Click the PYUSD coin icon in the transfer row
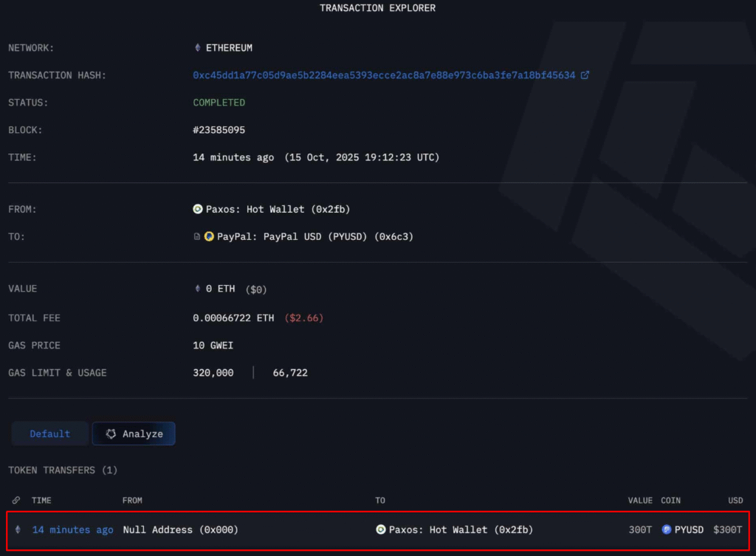Screen dimensions: 756x556 (x=667, y=529)
